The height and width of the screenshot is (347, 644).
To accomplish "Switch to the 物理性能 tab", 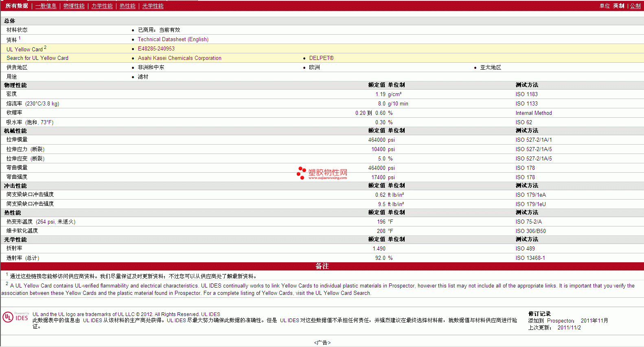I will coord(74,6).
